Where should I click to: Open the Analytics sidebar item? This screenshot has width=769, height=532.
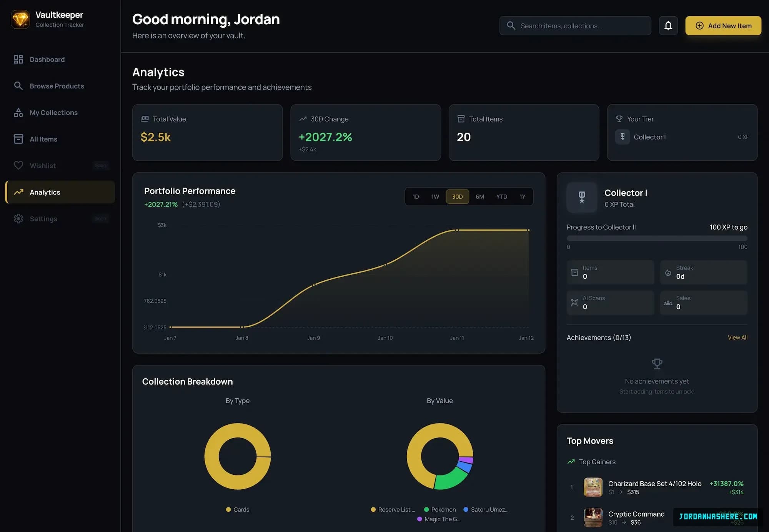[60, 192]
